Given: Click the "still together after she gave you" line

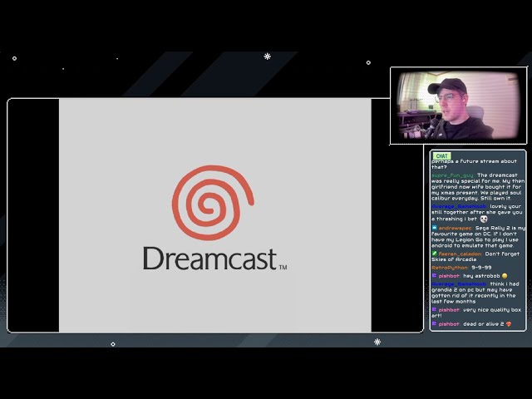Looking at the screenshot, I should [x=476, y=213].
